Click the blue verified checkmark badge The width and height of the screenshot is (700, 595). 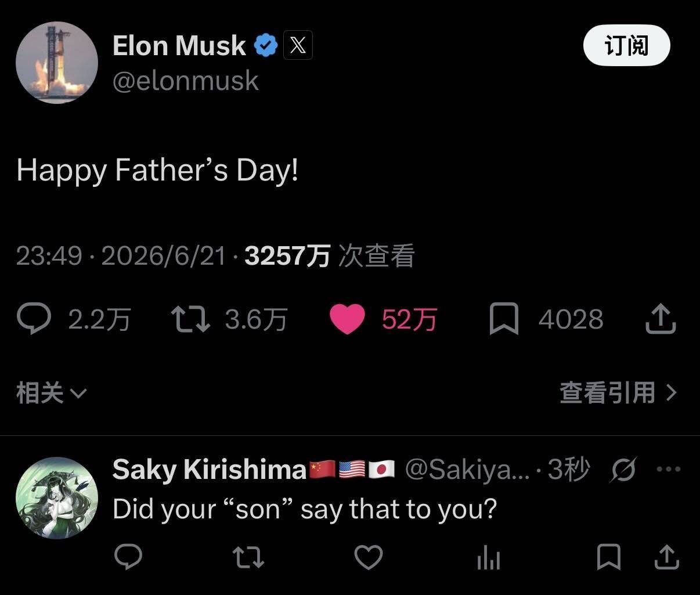pos(266,45)
